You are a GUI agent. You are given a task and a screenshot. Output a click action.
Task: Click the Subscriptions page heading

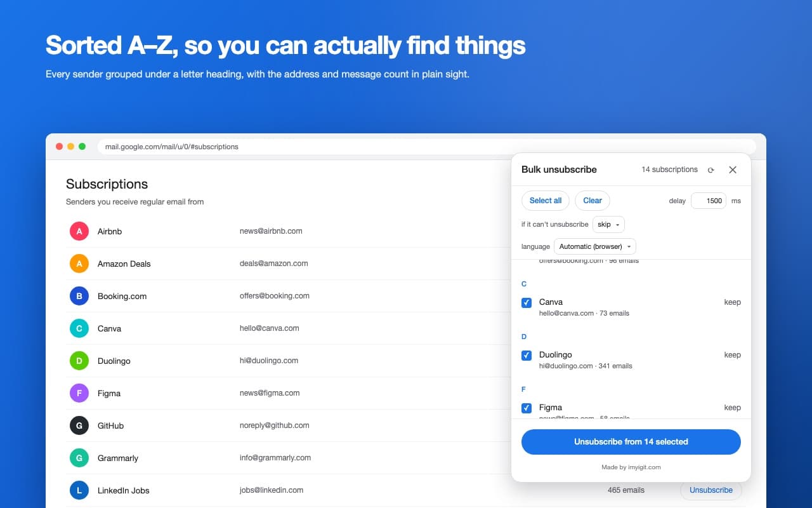point(107,184)
